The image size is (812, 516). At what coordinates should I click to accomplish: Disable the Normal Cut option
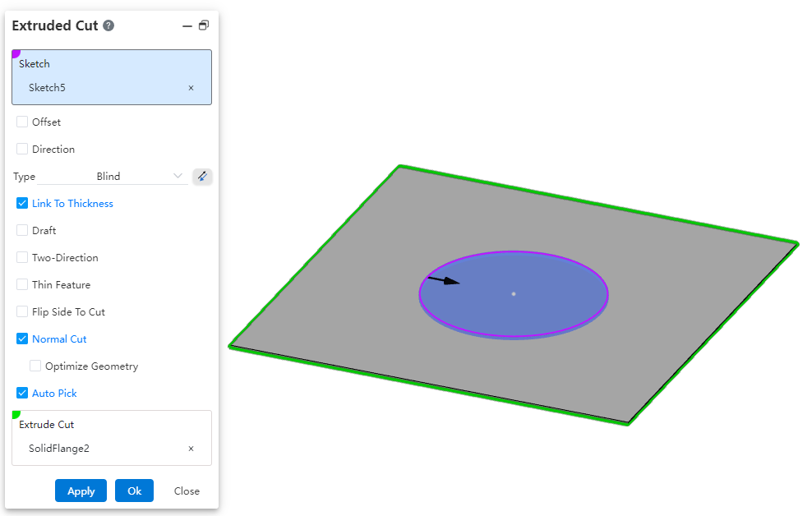coord(23,339)
